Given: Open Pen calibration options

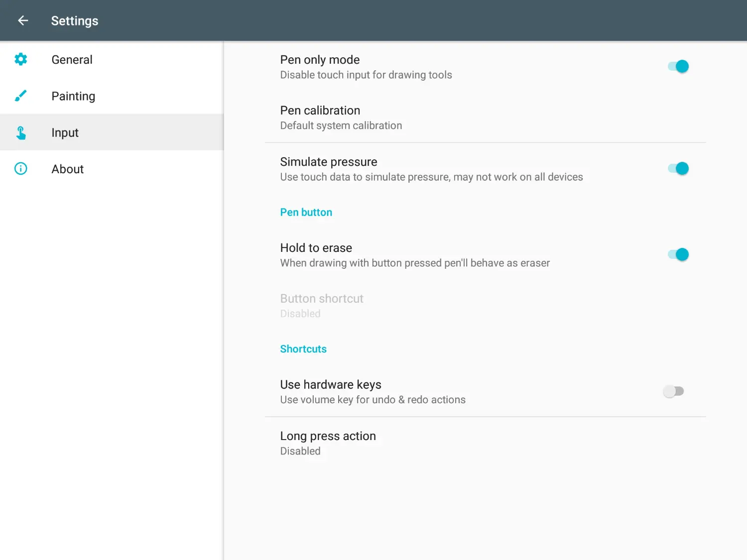Looking at the screenshot, I should pos(486,117).
